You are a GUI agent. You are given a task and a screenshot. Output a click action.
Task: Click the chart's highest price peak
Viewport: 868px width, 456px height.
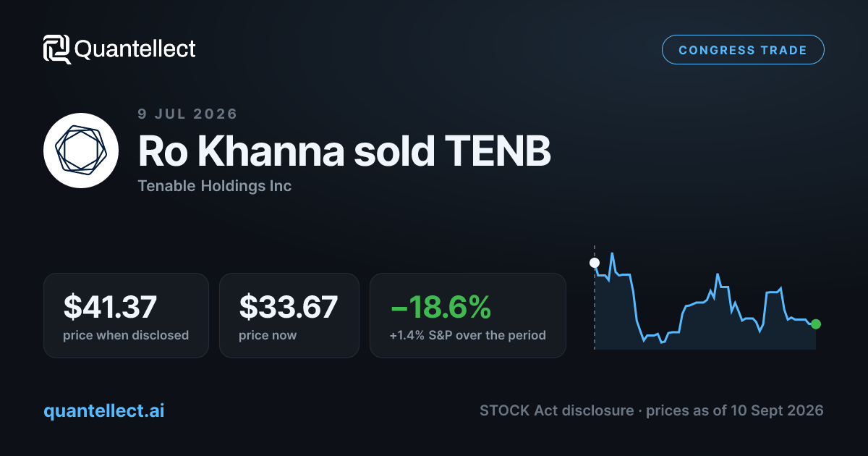[613, 254]
